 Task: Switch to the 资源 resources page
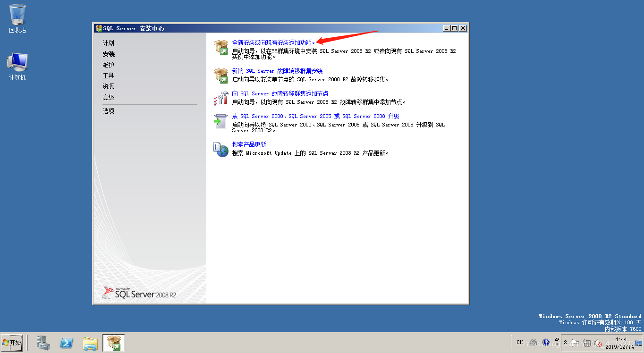click(x=109, y=86)
